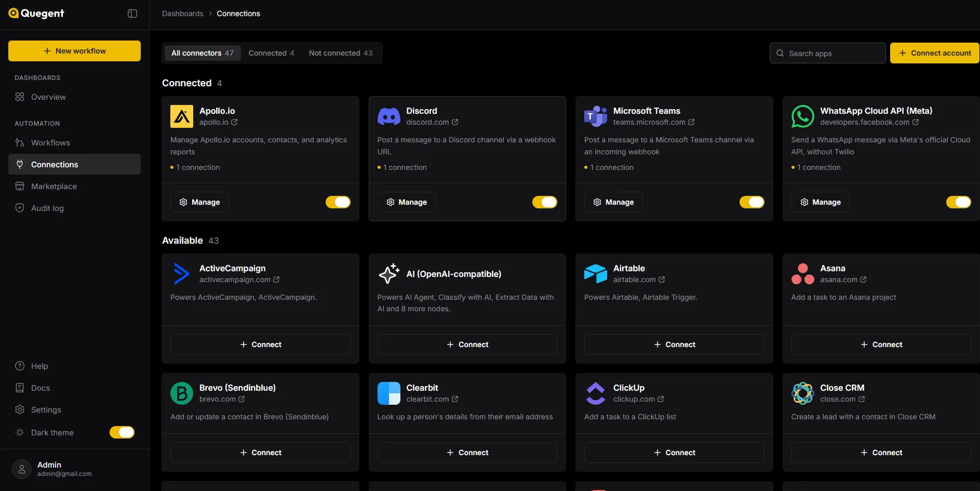Toggle the Dark theme switch
The height and width of the screenshot is (491, 980).
[x=122, y=432]
